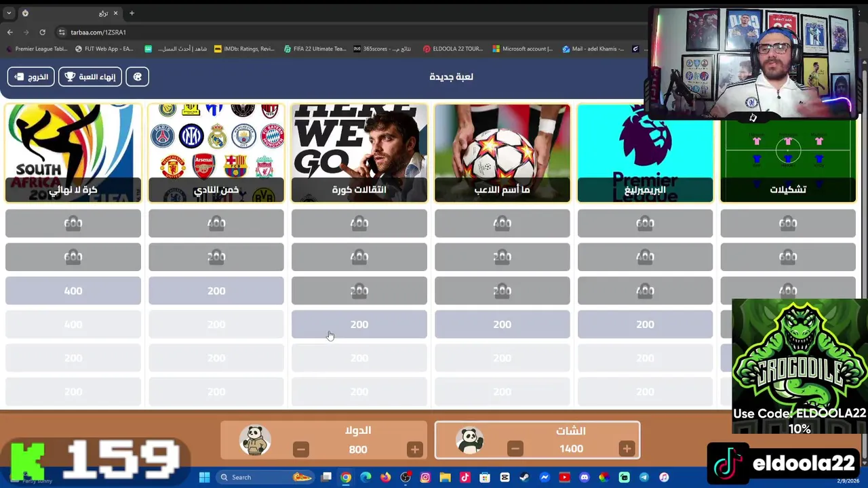Click the الشات team name label

coord(571,431)
